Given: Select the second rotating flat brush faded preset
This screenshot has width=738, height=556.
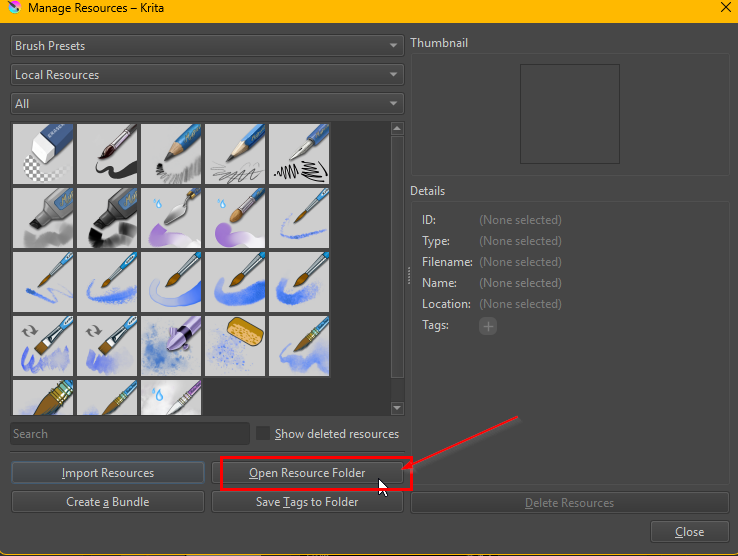Looking at the screenshot, I should (x=107, y=346).
